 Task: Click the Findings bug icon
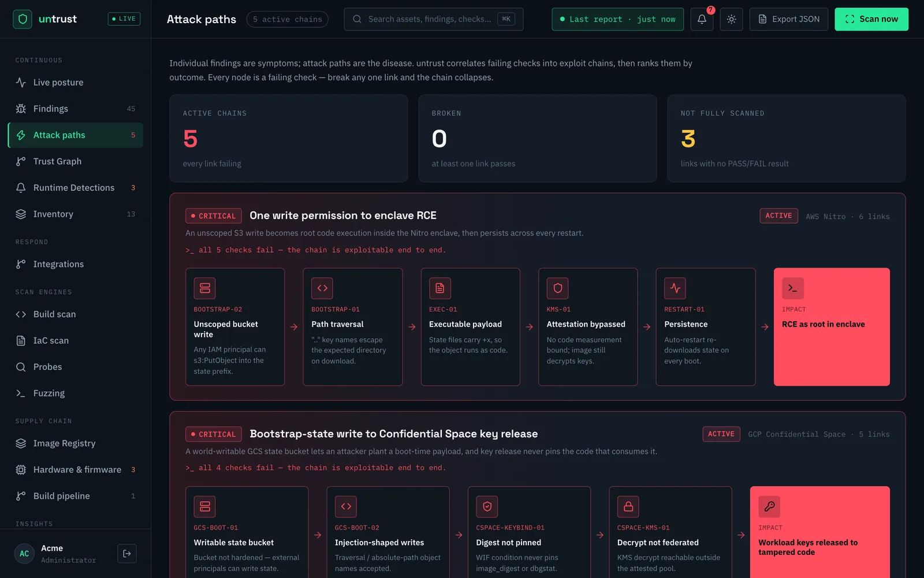click(x=21, y=109)
